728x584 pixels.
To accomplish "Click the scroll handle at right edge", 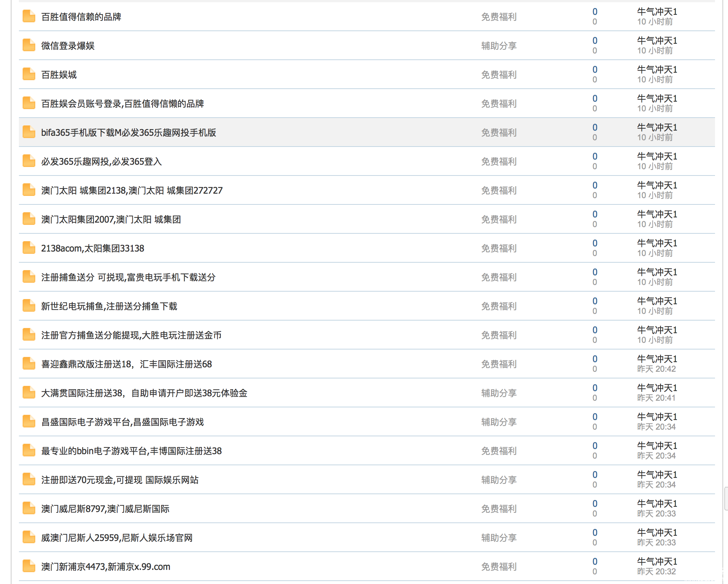I will 726,499.
